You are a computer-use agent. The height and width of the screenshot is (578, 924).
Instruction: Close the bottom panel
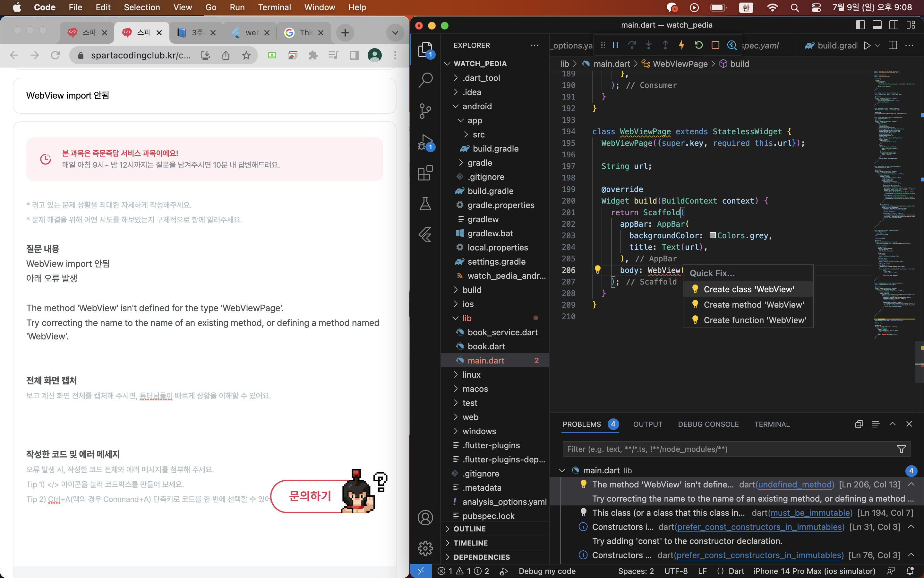coord(909,424)
